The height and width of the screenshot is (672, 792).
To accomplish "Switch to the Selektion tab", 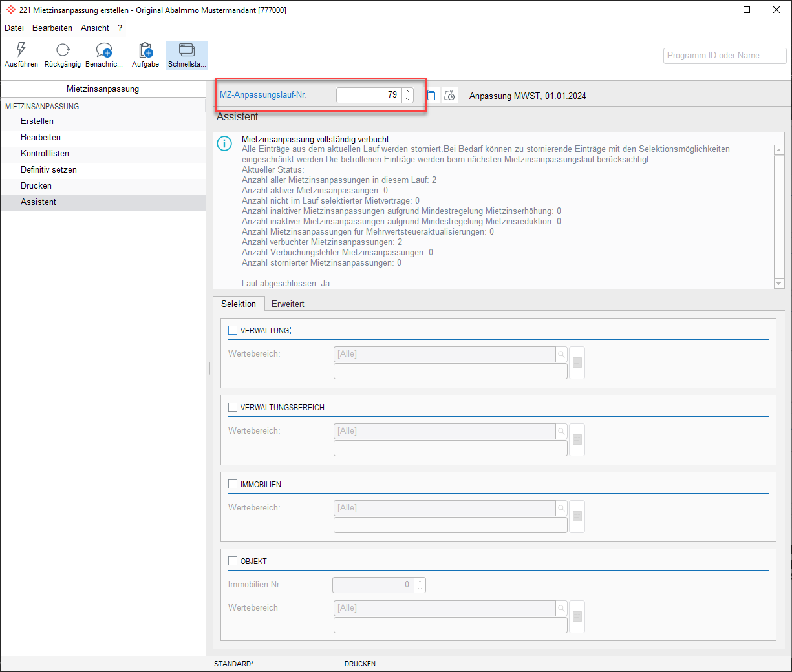I will click(239, 304).
